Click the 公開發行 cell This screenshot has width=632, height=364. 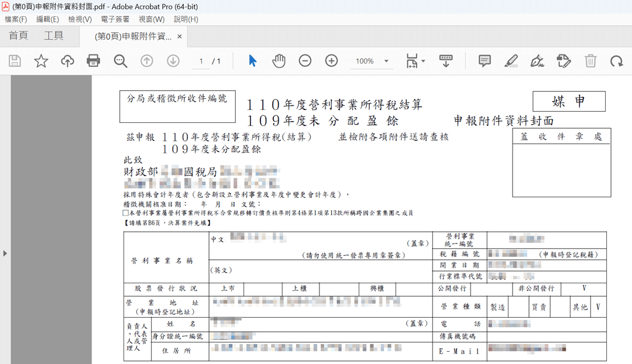click(452, 289)
